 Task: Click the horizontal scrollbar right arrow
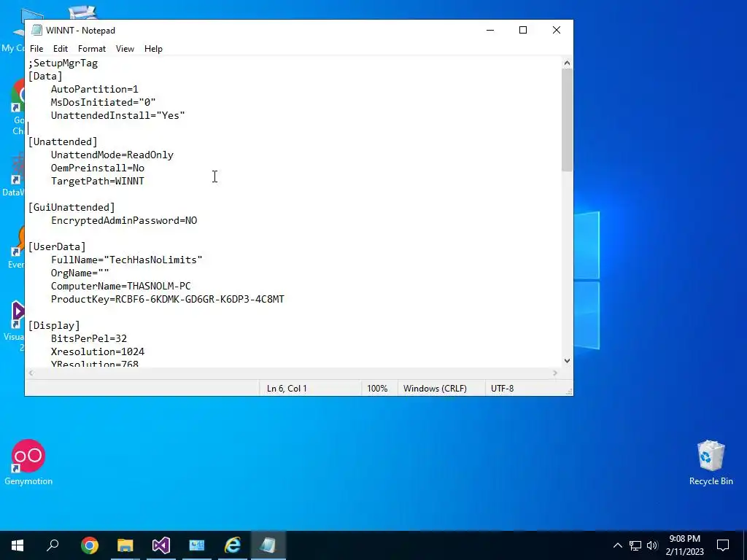(555, 373)
